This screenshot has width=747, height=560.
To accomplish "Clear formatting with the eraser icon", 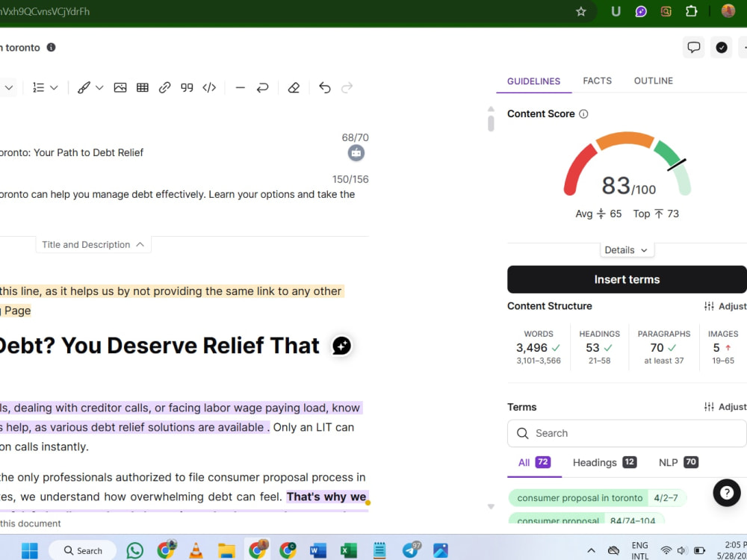I will click(x=294, y=87).
